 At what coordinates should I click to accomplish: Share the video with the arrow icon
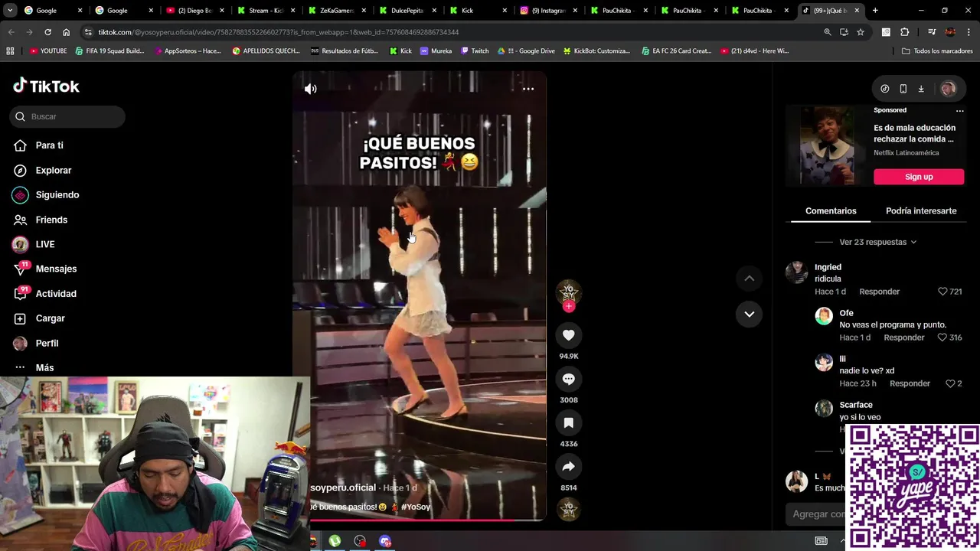568,466
